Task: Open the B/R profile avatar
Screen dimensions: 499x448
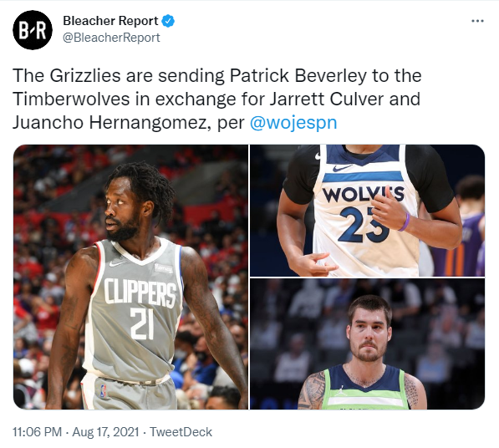Action: coord(33,30)
